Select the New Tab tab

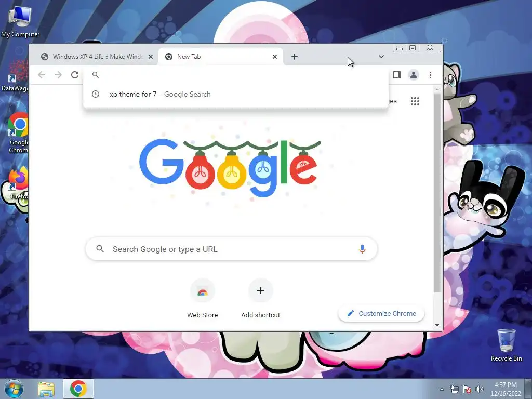tap(221, 57)
